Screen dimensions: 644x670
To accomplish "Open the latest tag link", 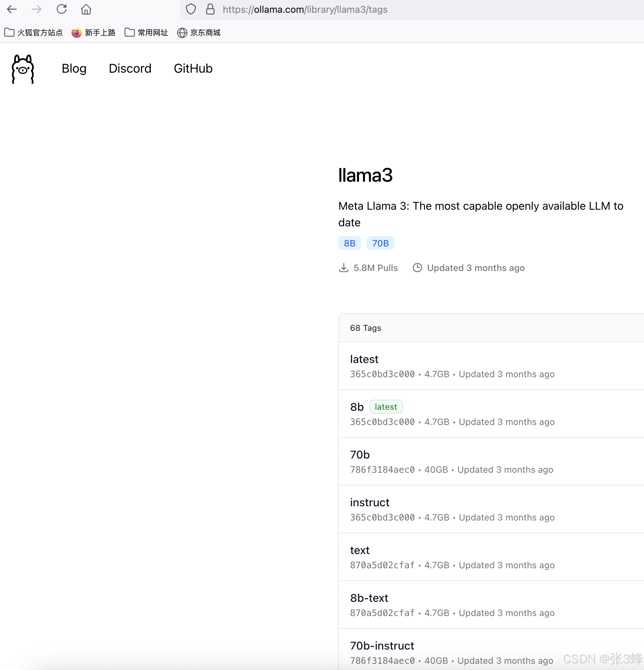I will (x=364, y=359).
